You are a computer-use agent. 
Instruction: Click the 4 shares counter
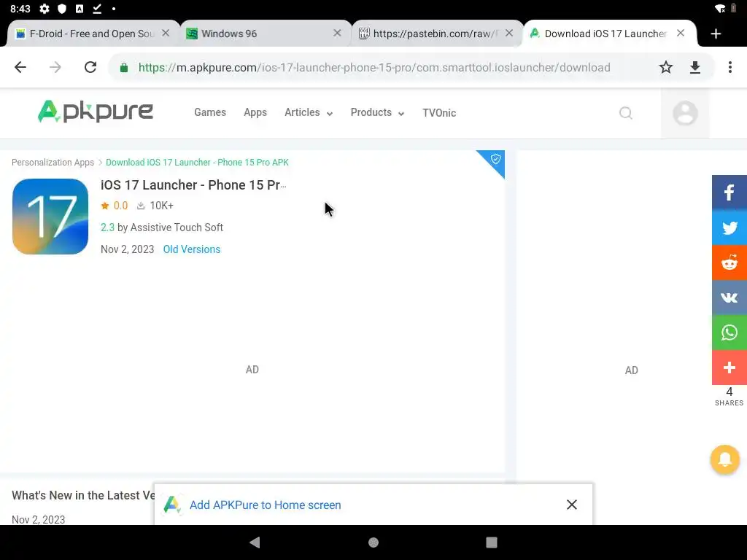pyautogui.click(x=729, y=396)
